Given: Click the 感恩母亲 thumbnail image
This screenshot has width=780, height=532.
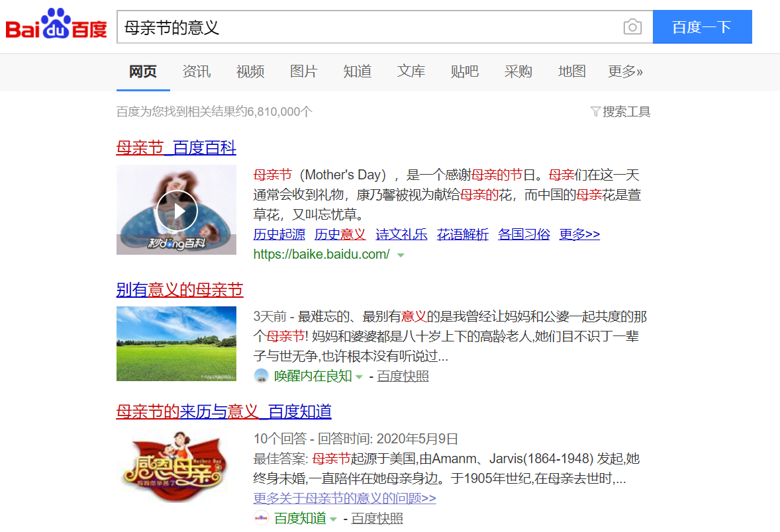Looking at the screenshot, I should [x=176, y=465].
